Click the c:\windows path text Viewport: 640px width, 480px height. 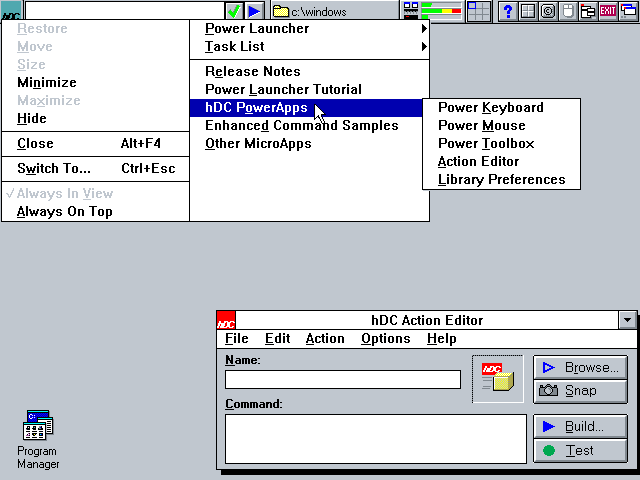point(319,12)
